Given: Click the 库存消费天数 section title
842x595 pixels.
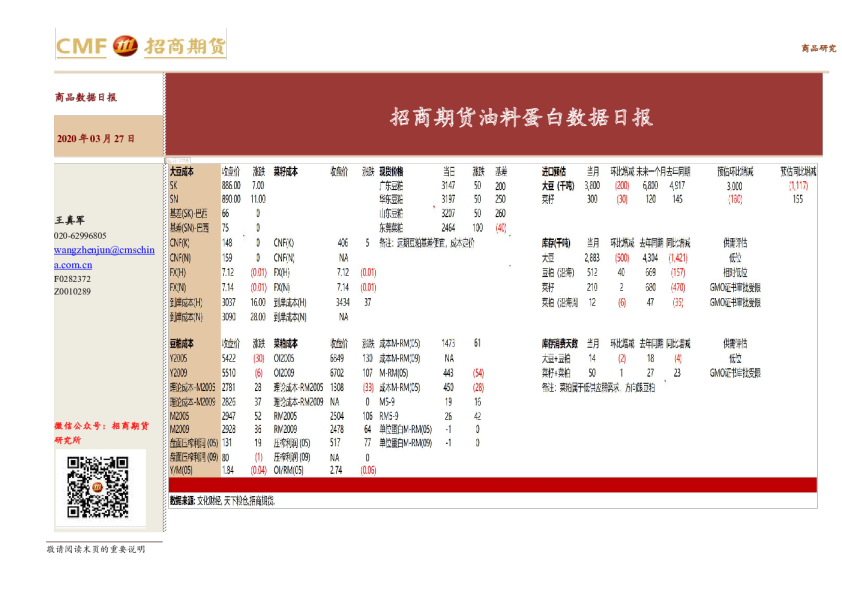Looking at the screenshot, I should click(562, 341).
